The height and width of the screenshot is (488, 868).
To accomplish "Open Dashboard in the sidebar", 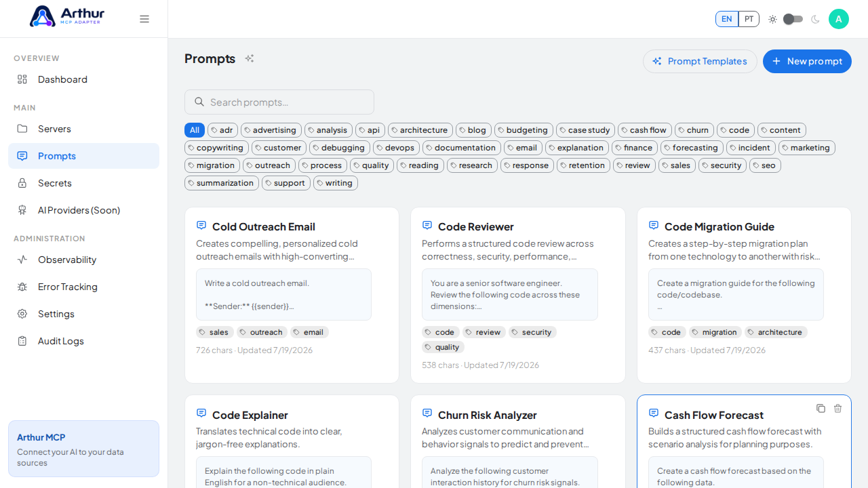I will coord(83,79).
